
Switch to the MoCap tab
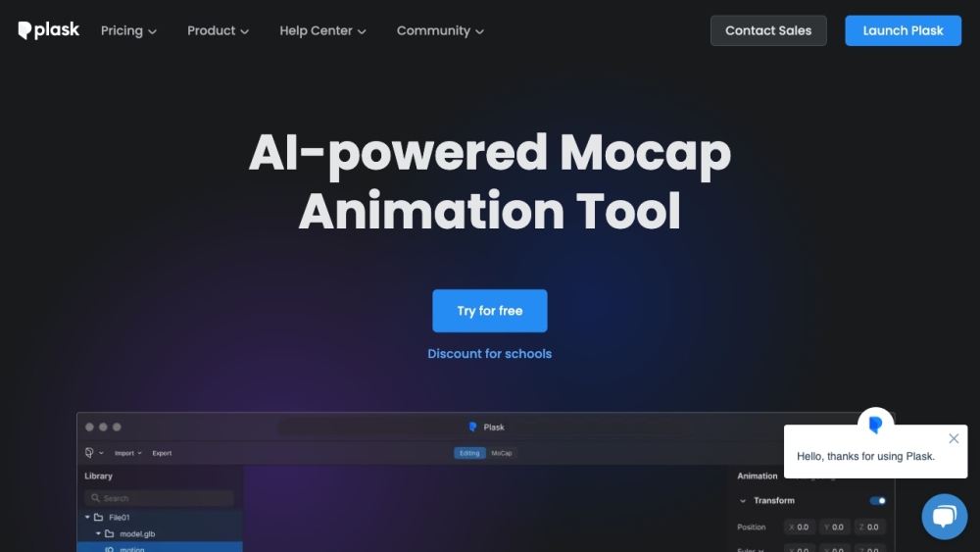click(x=501, y=453)
